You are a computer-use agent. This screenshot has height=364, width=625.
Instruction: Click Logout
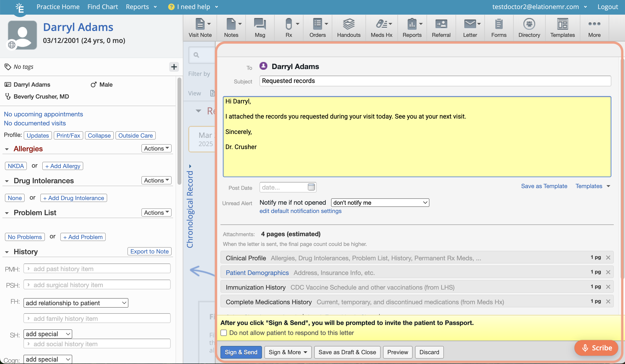(607, 7)
